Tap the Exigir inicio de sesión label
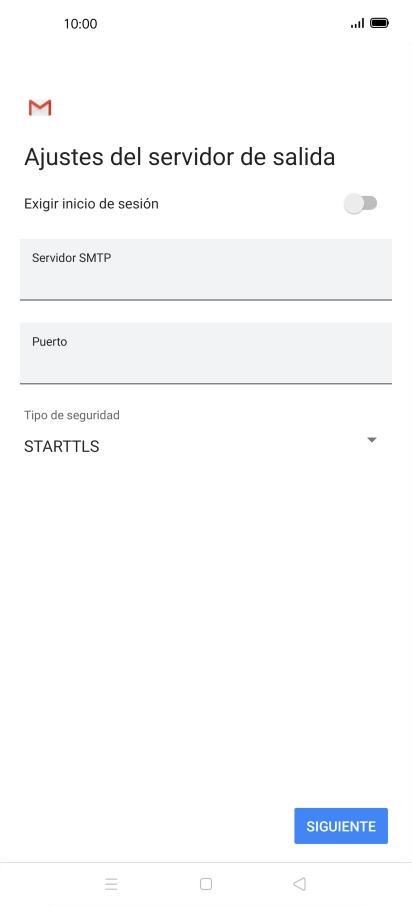 pos(91,203)
